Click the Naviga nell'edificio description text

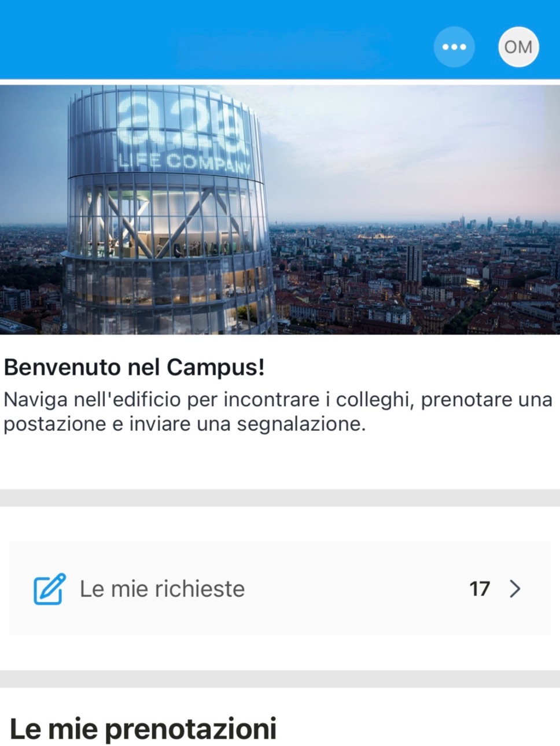pyautogui.click(x=278, y=412)
